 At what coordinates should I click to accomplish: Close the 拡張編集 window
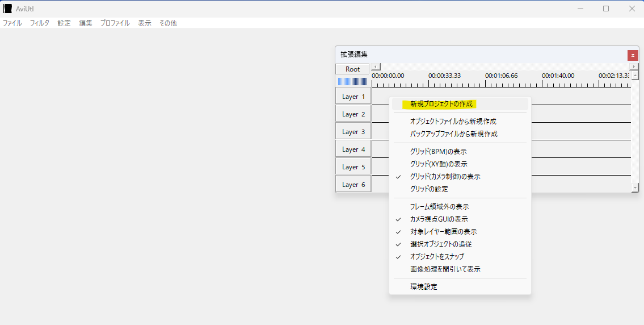633,55
